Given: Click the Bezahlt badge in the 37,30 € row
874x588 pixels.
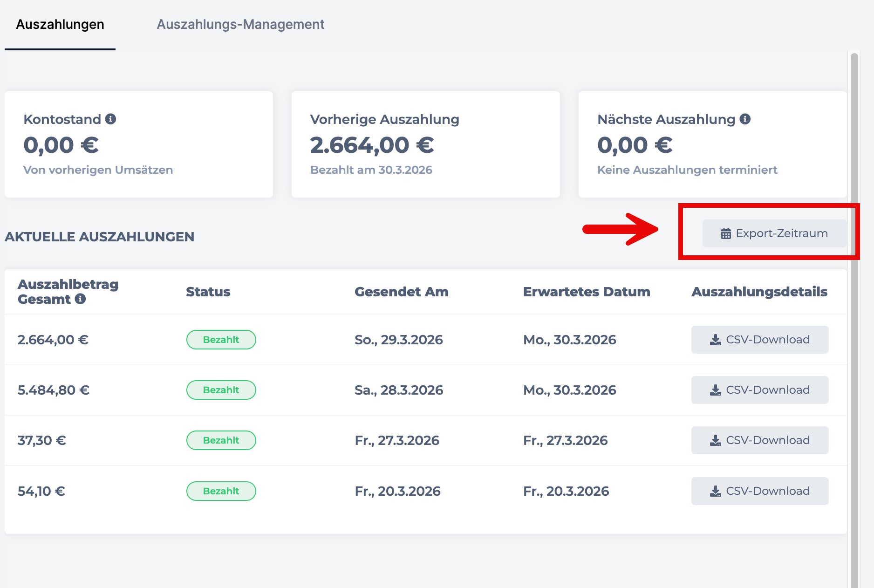Looking at the screenshot, I should point(221,440).
